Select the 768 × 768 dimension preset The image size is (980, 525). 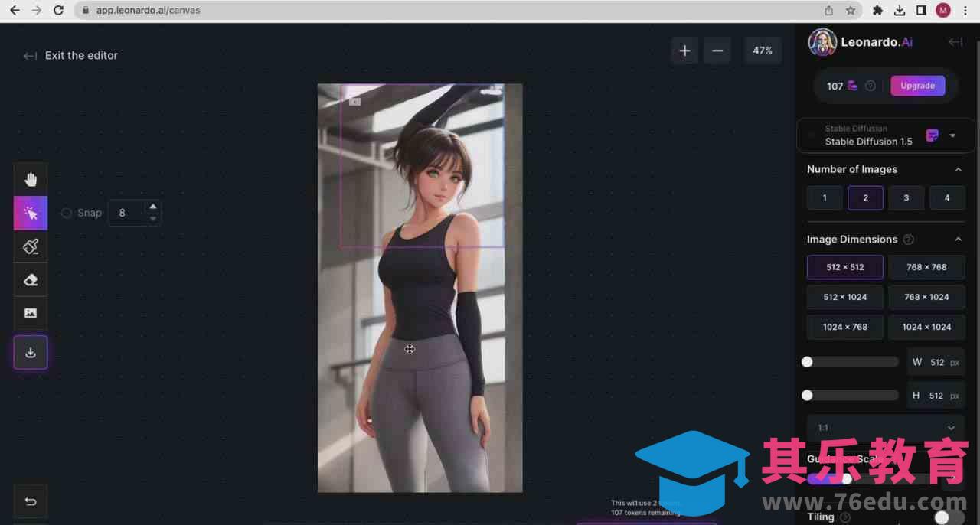pos(926,267)
